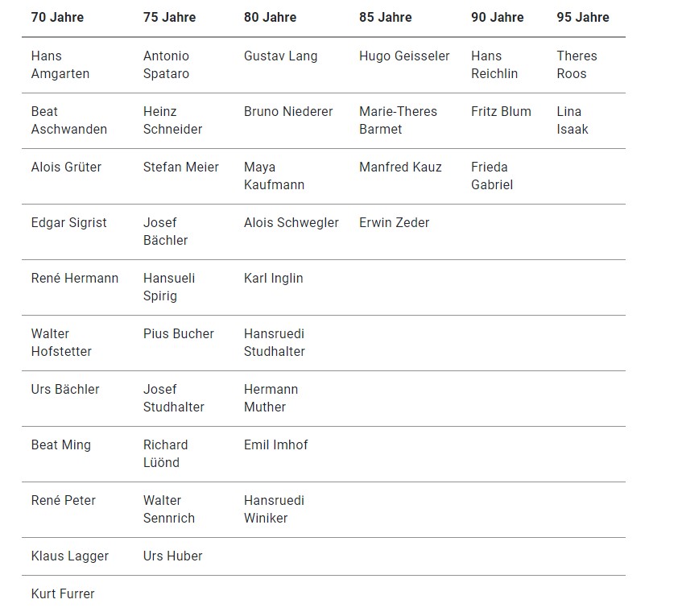Viewport: 678px width, 616px height.
Task: Select the Emil Imhof entry
Action: point(276,444)
